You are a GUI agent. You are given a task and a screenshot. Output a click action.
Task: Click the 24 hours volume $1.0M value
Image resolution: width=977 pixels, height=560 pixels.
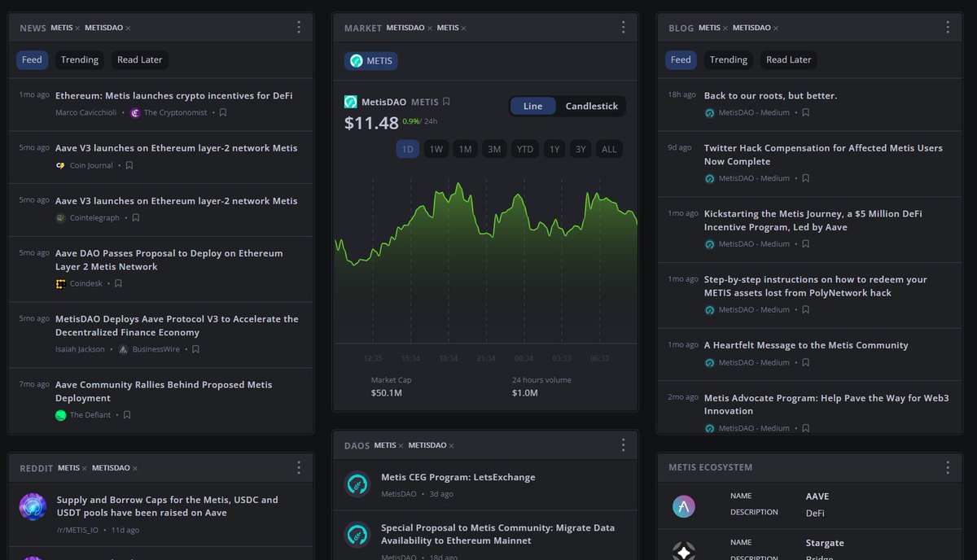point(525,393)
